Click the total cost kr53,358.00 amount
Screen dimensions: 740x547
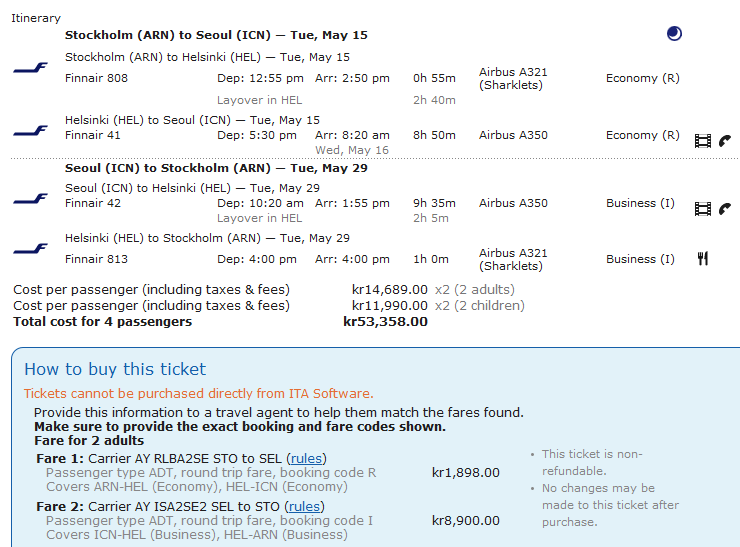click(x=385, y=322)
